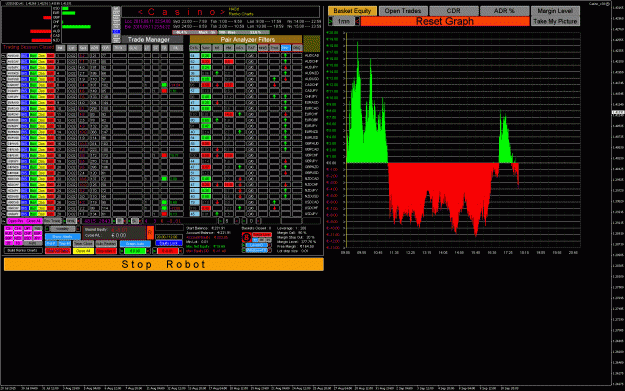Click the green Buy button in the AUDCAD row

coord(33,55)
